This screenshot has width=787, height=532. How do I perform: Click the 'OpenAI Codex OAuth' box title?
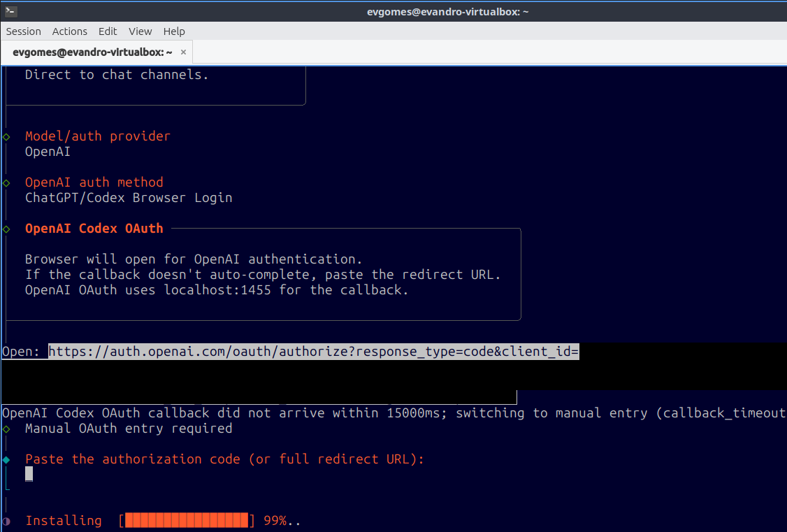[x=94, y=229]
